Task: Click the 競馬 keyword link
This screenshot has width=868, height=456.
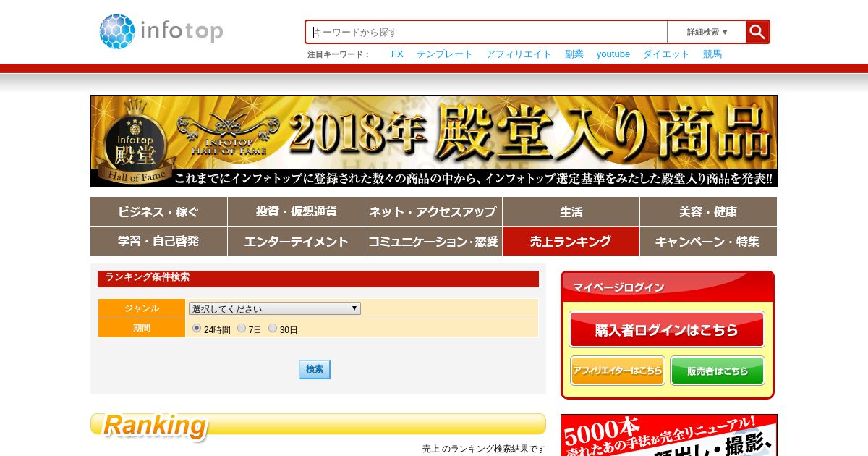Action: click(x=712, y=54)
